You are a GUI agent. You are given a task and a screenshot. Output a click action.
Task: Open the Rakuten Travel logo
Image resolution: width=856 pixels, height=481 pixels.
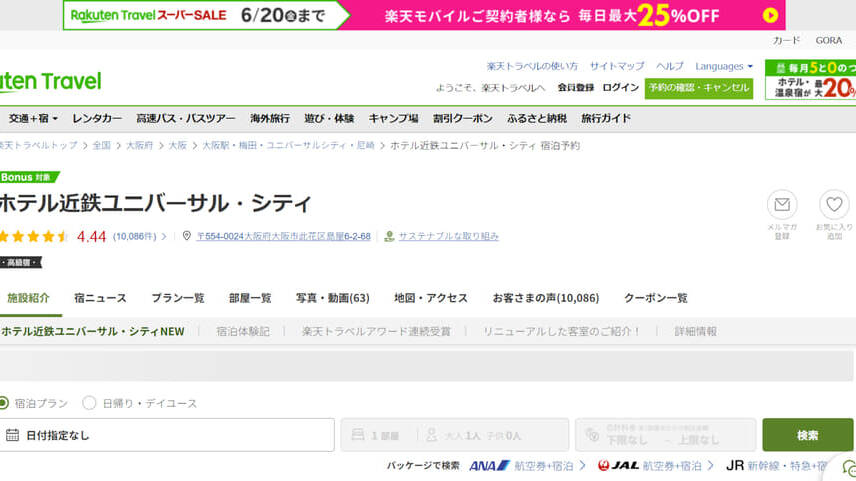click(50, 82)
